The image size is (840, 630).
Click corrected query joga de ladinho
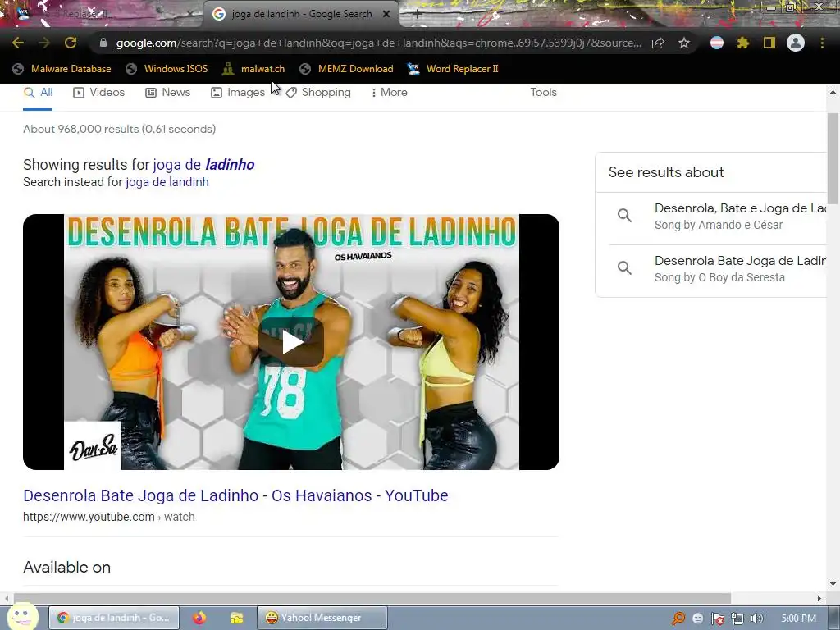tap(203, 164)
